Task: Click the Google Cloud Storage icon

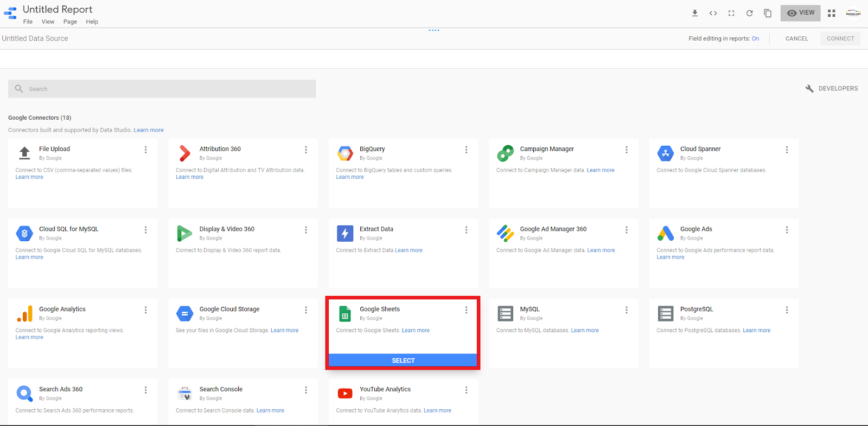Action: point(185,314)
